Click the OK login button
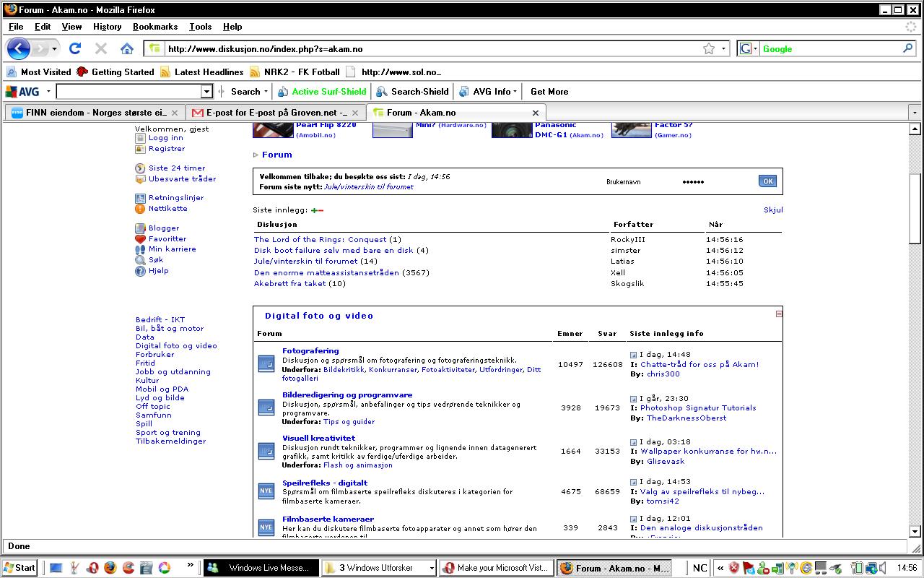Viewport: 924px width, 578px height. coord(767,181)
